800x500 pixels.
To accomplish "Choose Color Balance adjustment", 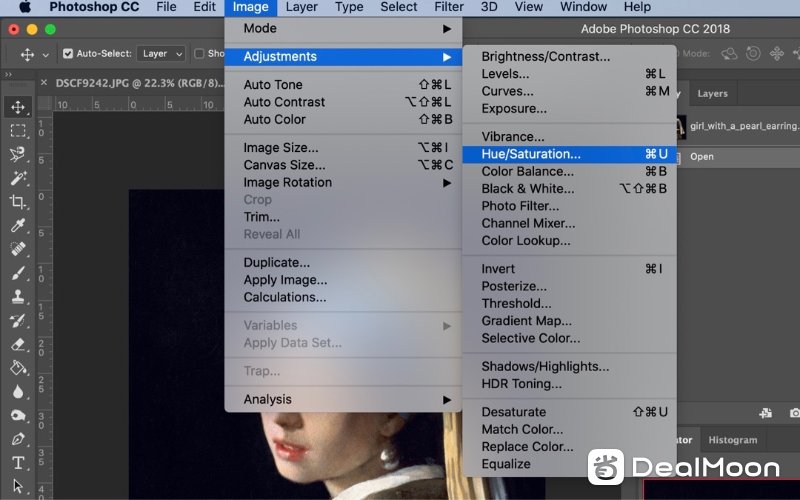I will 569,171.
